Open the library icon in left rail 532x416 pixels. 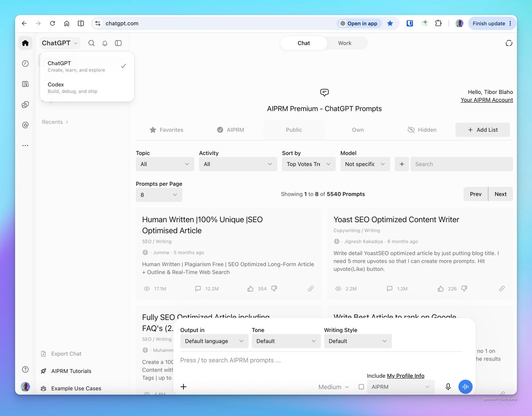pos(25,84)
